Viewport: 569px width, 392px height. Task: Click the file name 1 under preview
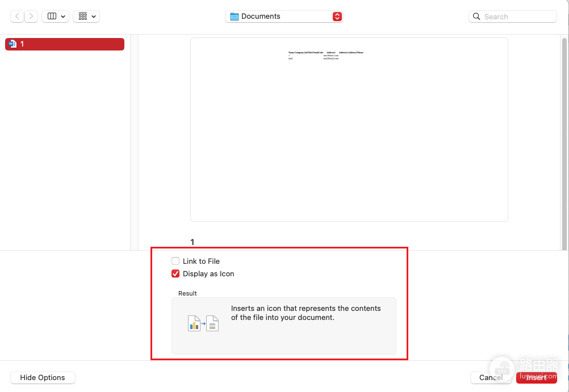coord(193,242)
